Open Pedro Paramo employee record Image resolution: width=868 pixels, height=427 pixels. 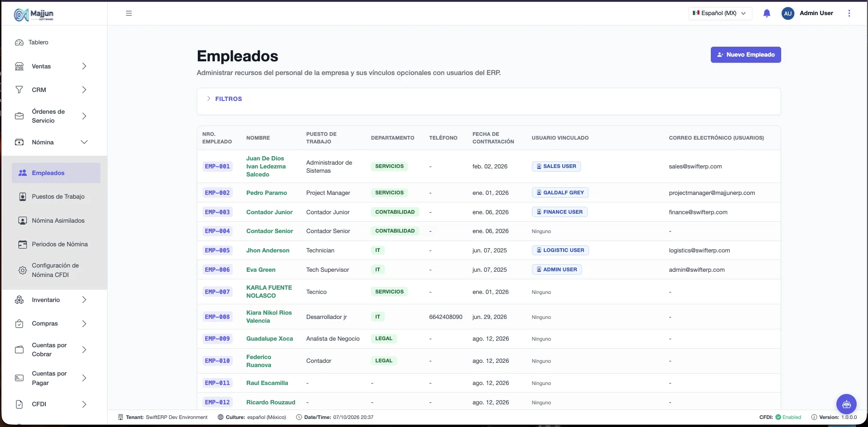(267, 193)
